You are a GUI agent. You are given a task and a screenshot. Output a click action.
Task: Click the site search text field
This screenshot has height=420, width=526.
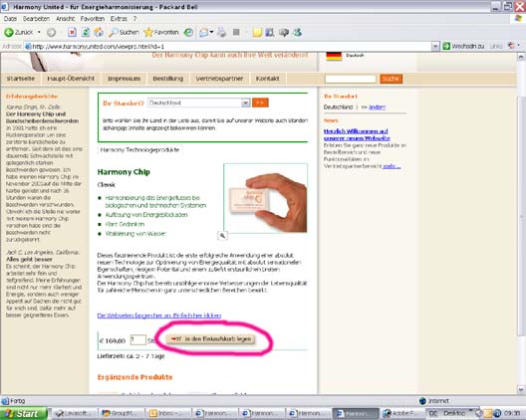(x=351, y=79)
